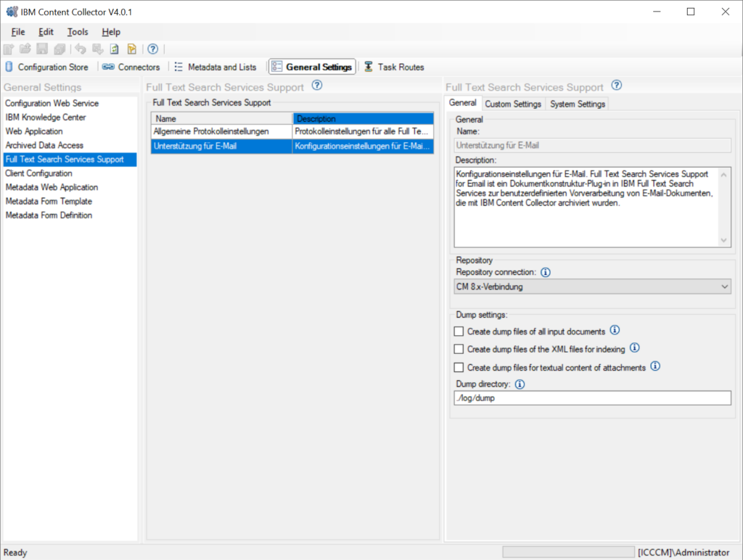Sort table by the Name column header

pos(222,118)
